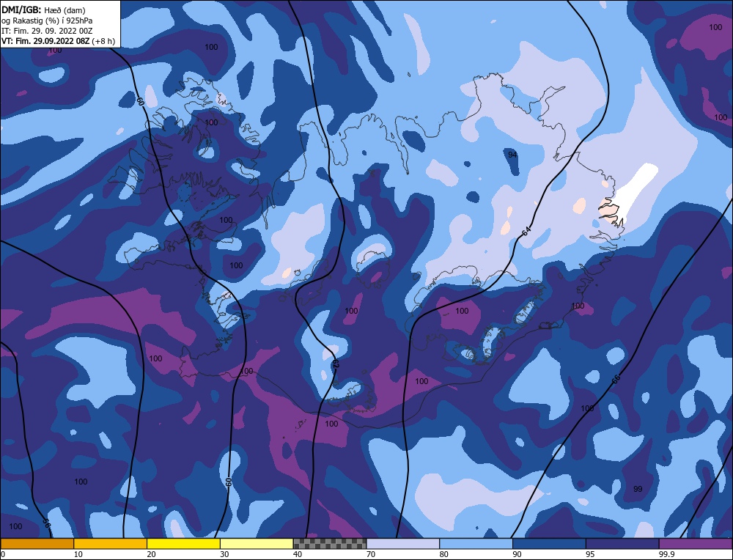733x560 pixels.
Task: Click the orange 10–20 legend swatch
Action: tap(111, 543)
